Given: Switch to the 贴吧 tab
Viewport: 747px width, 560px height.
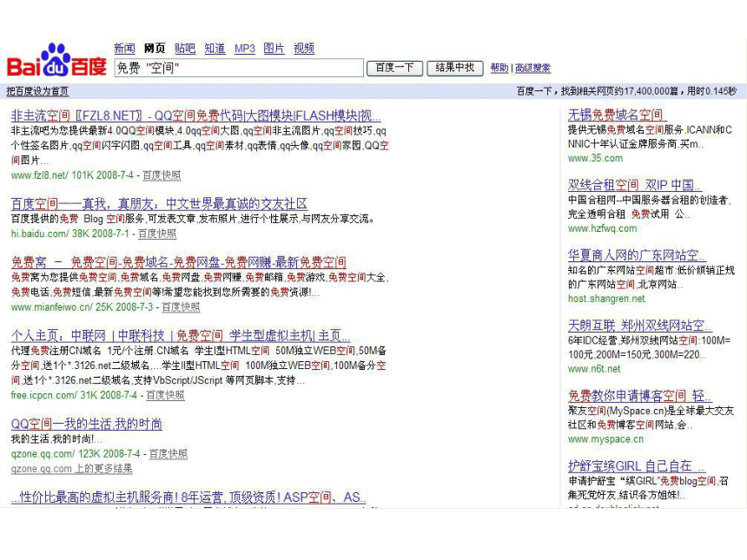Looking at the screenshot, I should [185, 48].
